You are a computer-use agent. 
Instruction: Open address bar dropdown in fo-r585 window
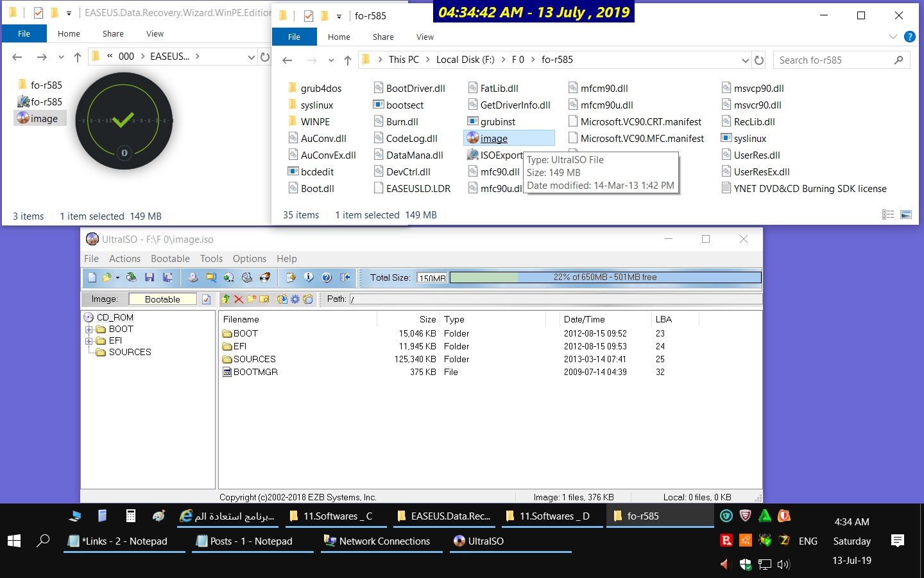tap(745, 60)
